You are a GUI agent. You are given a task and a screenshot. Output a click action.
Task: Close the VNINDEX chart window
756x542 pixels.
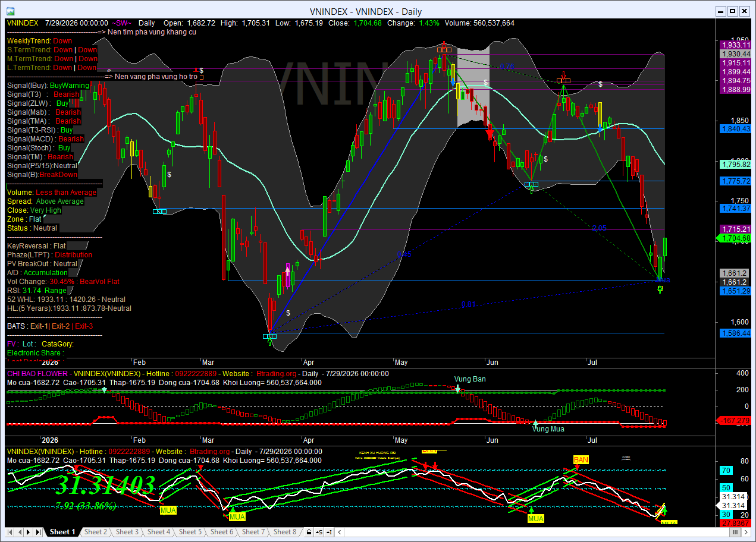tap(744, 11)
